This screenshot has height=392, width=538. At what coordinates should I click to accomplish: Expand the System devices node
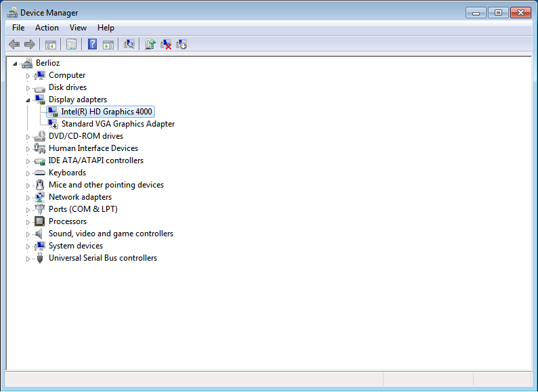point(28,246)
